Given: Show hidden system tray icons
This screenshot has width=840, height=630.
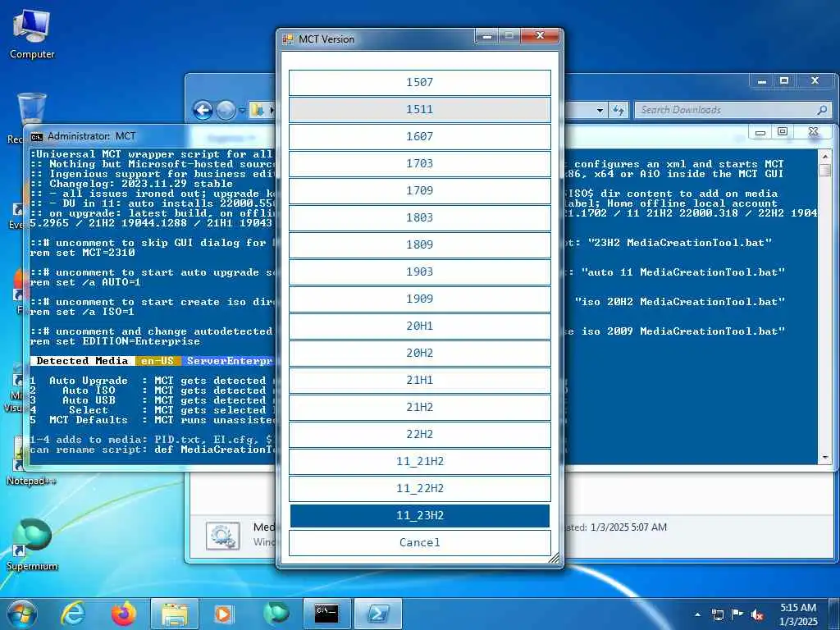Looking at the screenshot, I should tap(697, 614).
